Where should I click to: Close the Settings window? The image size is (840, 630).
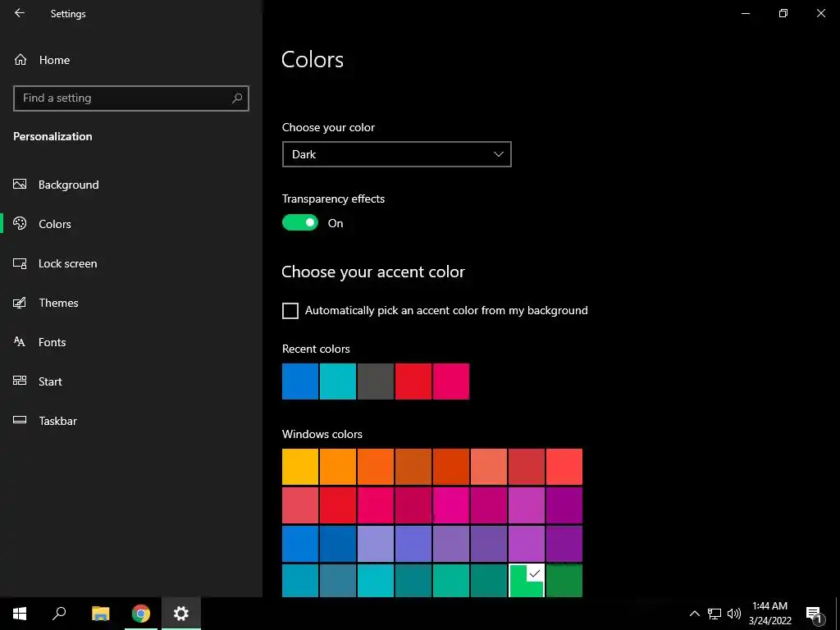(820, 13)
